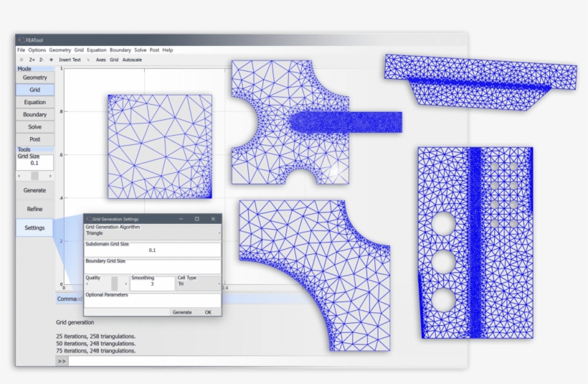This screenshot has width=588, height=384.
Task: Open the Solve menu in menu bar
Action: (141, 50)
